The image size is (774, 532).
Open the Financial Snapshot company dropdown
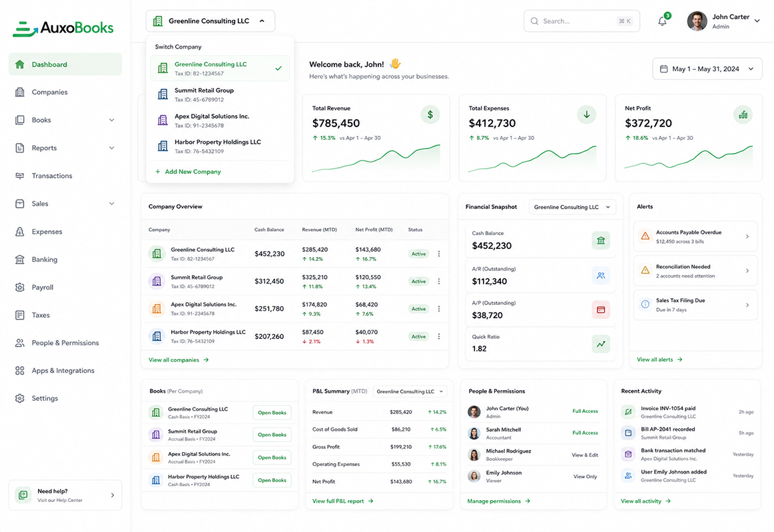pos(573,207)
